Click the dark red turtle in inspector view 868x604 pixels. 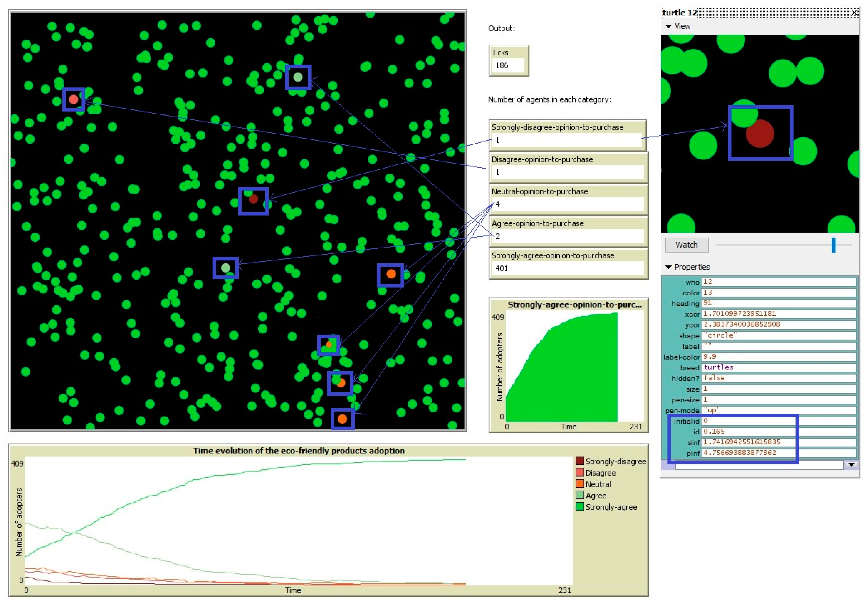(x=759, y=134)
